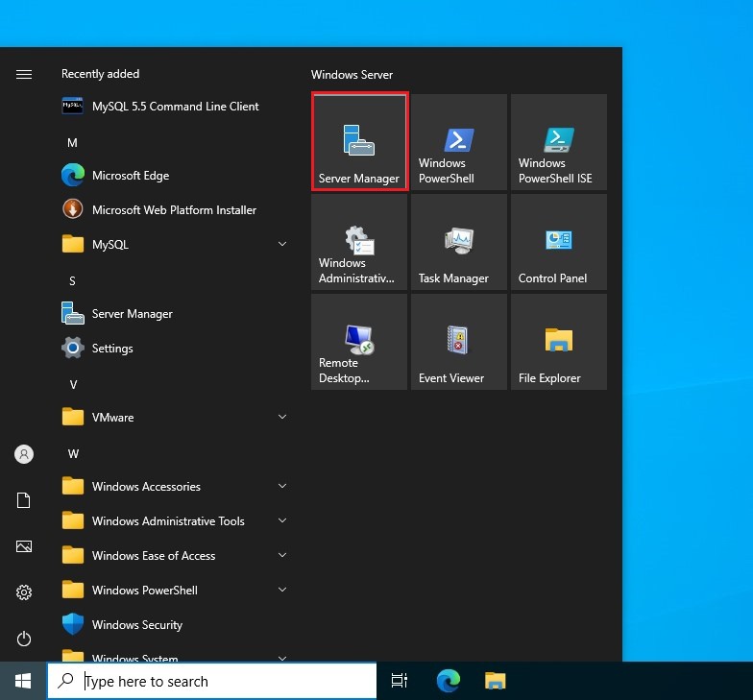Open the Windows PowerShell ISE tile
Viewport: 753px width, 700px height.
click(x=559, y=142)
